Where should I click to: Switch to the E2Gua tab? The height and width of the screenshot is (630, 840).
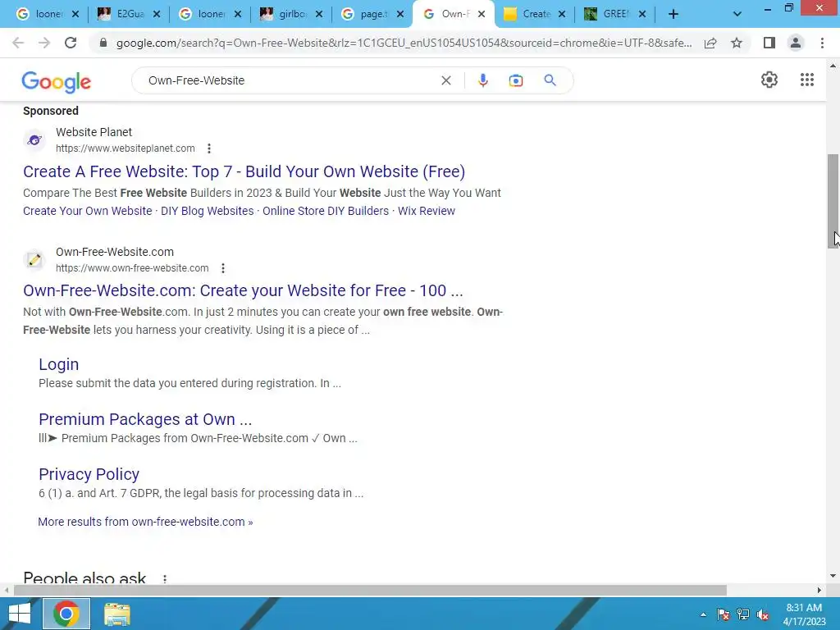[129, 14]
